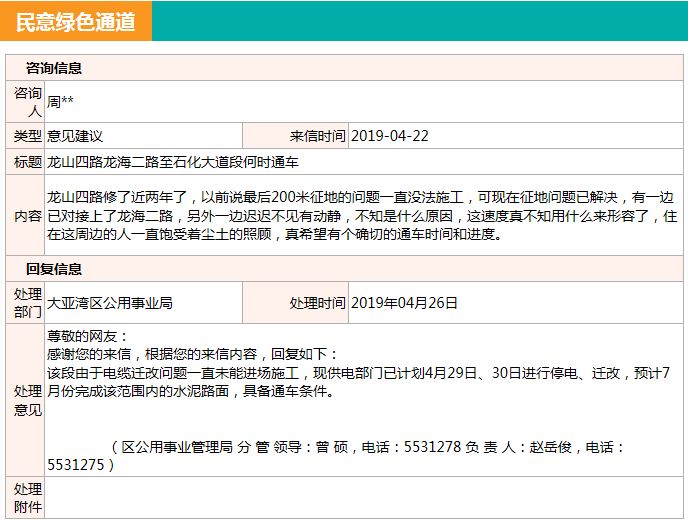688x520 pixels.
Task: Select the processing date 2019年04月26日
Action: (x=405, y=302)
